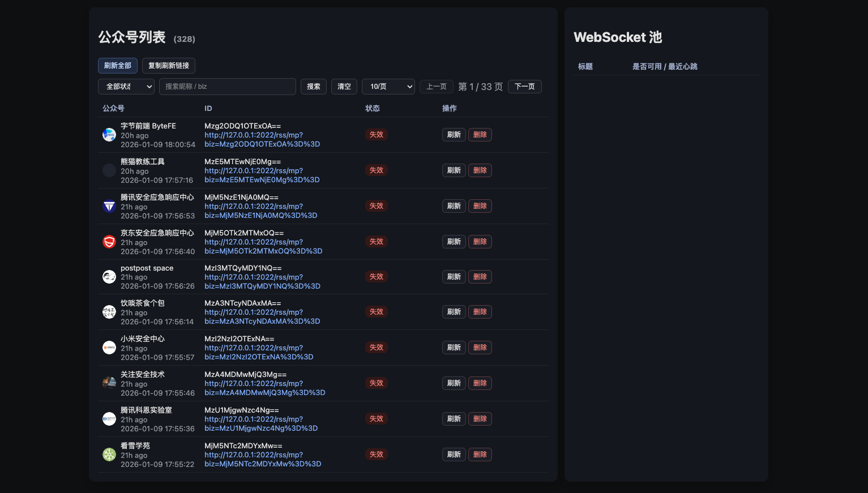Go to next page with 下一页
The width and height of the screenshot is (868, 493).
click(x=525, y=87)
